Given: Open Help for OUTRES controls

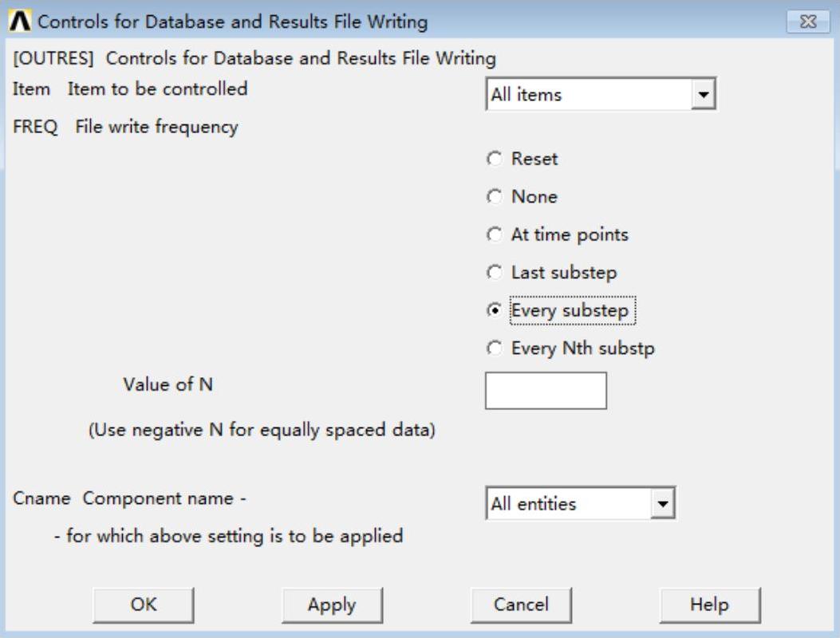Looking at the screenshot, I should coord(709,605).
